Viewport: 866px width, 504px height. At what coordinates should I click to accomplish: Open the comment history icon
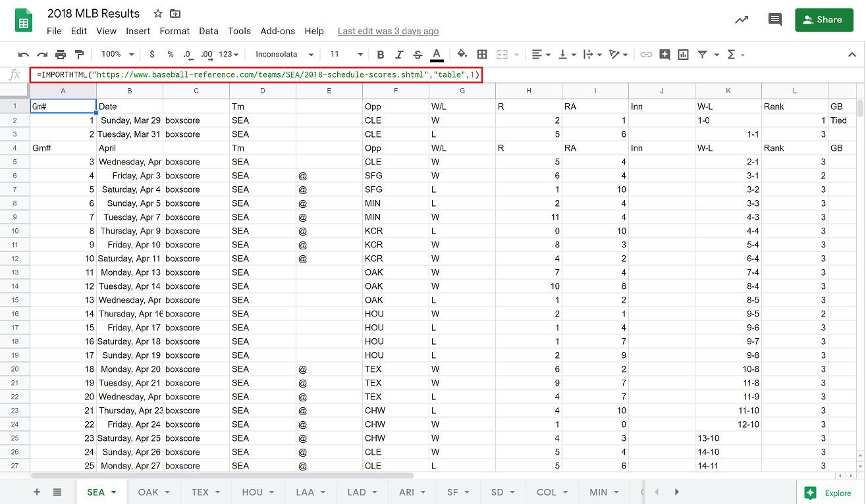[775, 20]
